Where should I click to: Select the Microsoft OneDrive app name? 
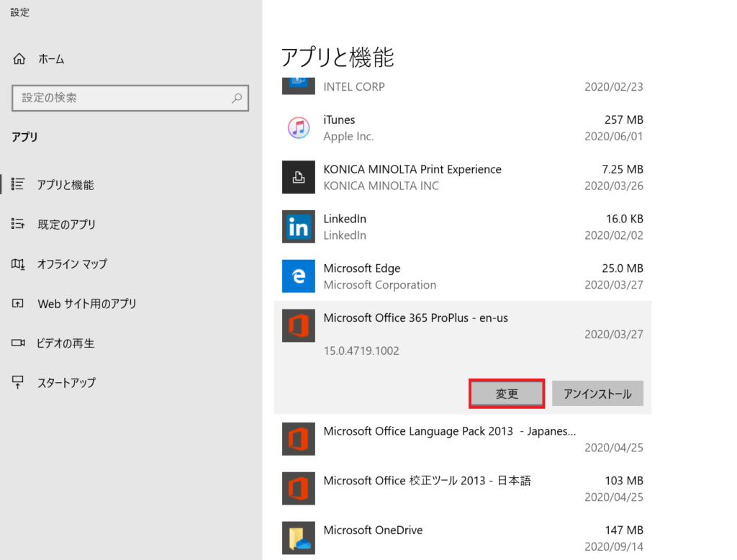pyautogui.click(x=373, y=530)
